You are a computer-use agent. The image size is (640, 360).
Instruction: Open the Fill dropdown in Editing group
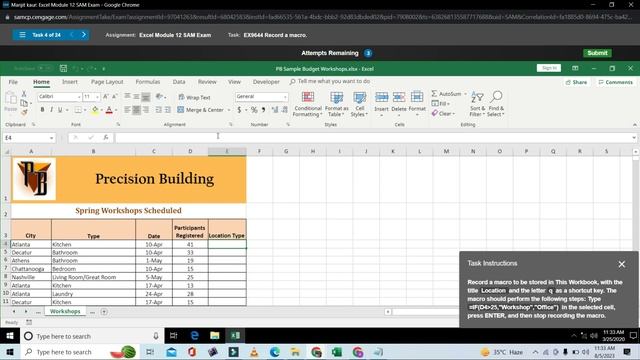click(441, 104)
